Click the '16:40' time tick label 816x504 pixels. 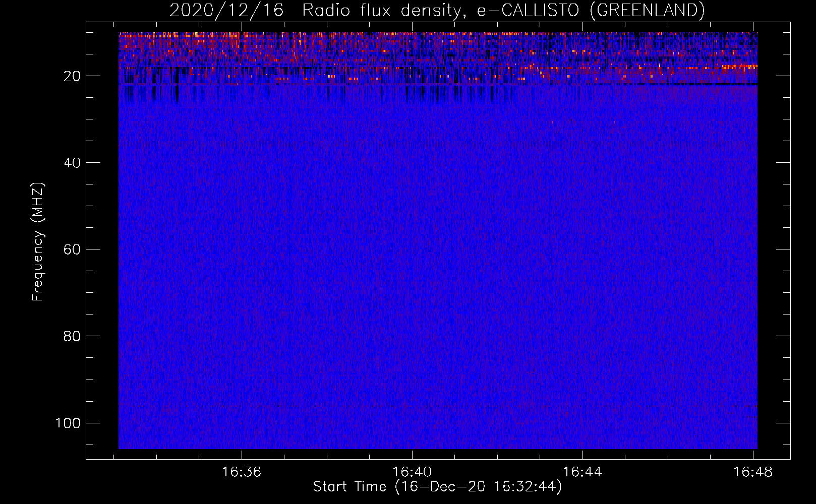coord(412,472)
